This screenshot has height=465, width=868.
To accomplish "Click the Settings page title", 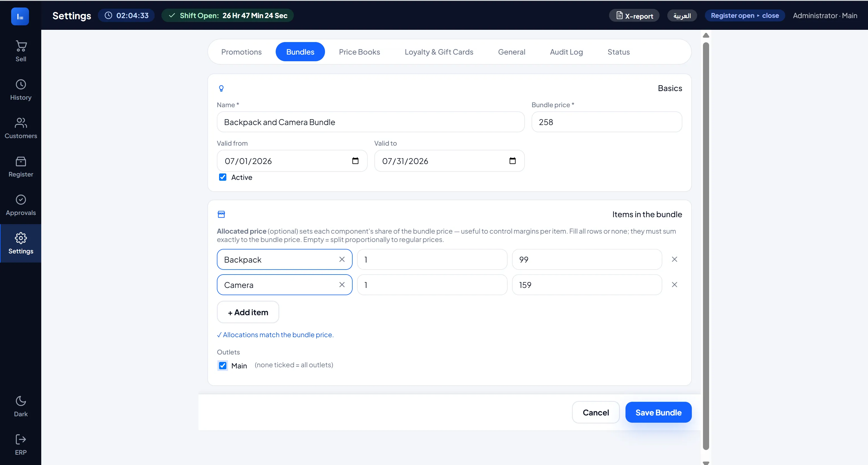I will point(72,16).
